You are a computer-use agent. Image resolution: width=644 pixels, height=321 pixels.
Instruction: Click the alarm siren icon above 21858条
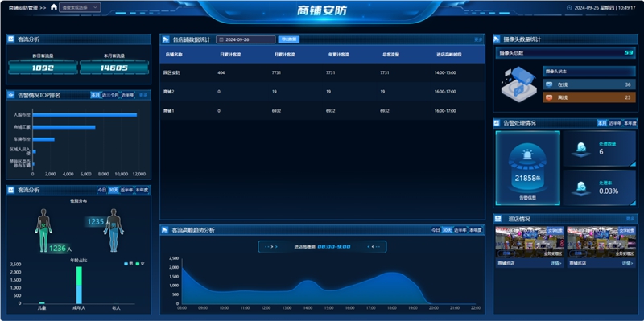(527, 154)
